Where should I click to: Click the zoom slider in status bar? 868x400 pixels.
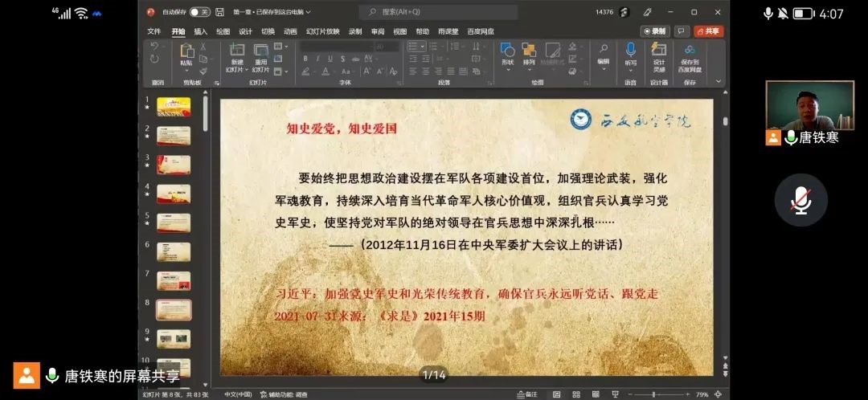tap(653, 394)
